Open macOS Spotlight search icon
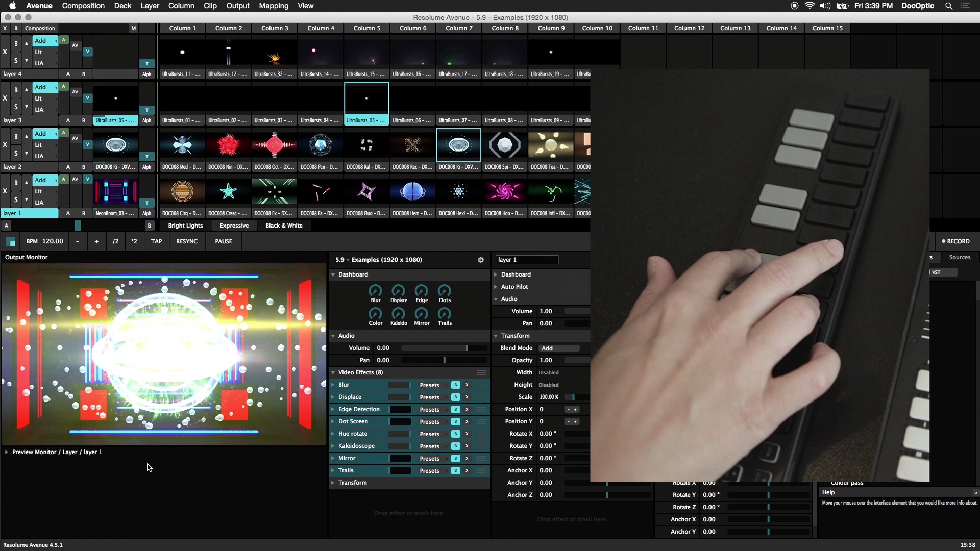Image resolution: width=980 pixels, height=551 pixels. click(x=948, y=6)
